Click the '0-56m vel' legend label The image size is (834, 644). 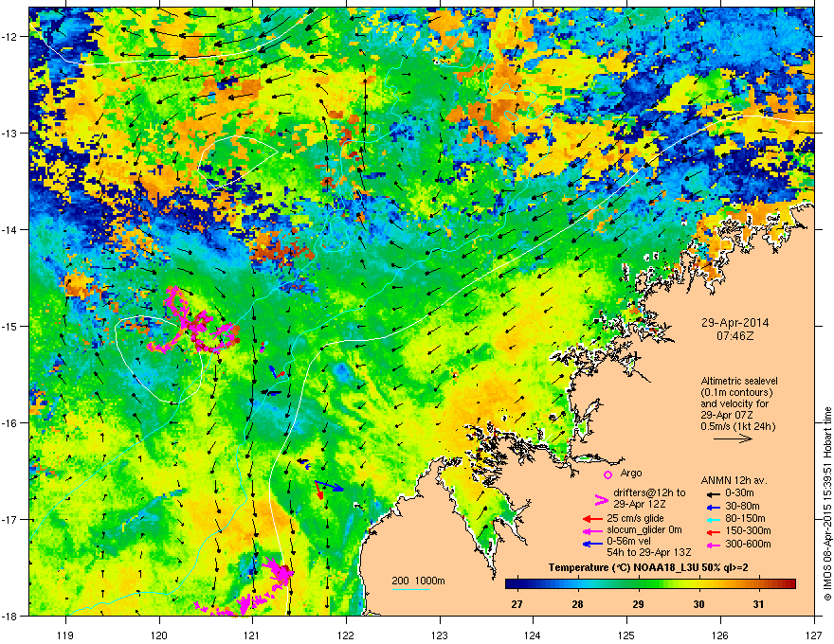click(x=628, y=541)
